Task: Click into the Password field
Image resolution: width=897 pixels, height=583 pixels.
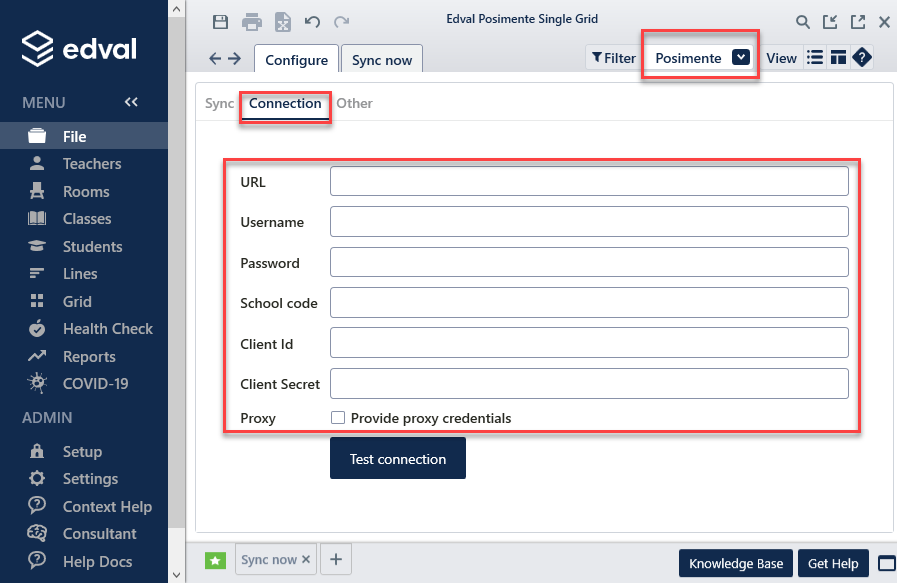Action: [x=589, y=262]
